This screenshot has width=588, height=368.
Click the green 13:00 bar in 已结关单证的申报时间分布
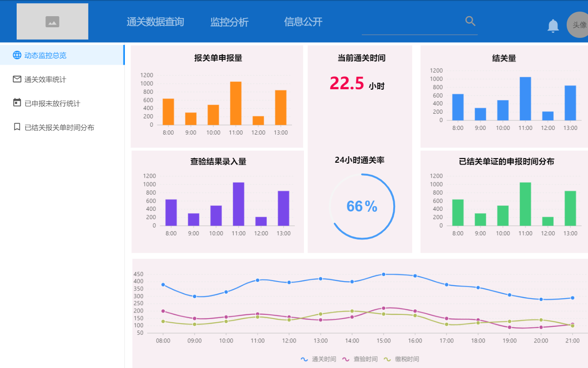click(x=570, y=208)
